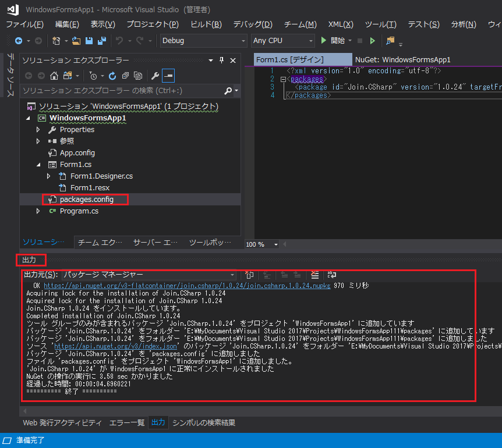The width and height of the screenshot is (502, 448).
Task: Click Collapse All icon in Solution Explorer
Action: (x=125, y=76)
